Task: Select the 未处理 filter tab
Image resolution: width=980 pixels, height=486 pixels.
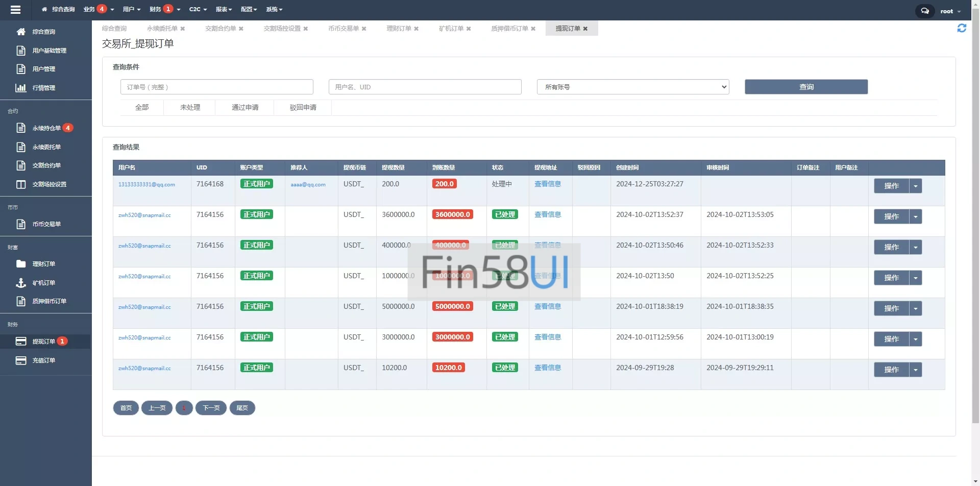Action: 190,107
